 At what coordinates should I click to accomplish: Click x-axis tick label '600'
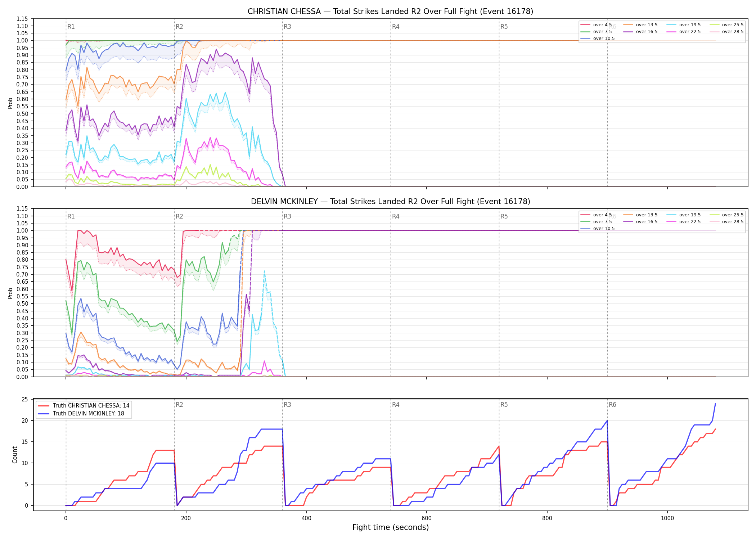point(427,518)
